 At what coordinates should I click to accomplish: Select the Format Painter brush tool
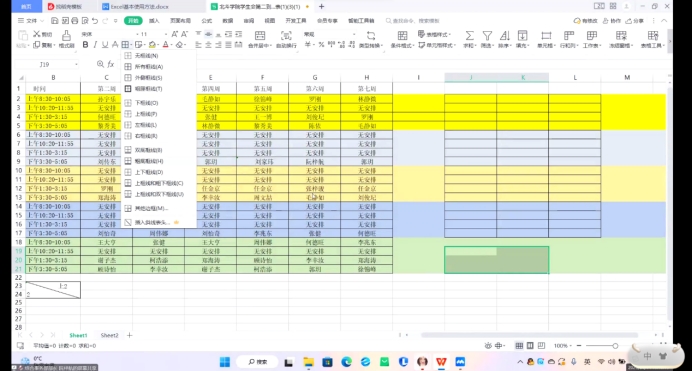tap(66, 38)
